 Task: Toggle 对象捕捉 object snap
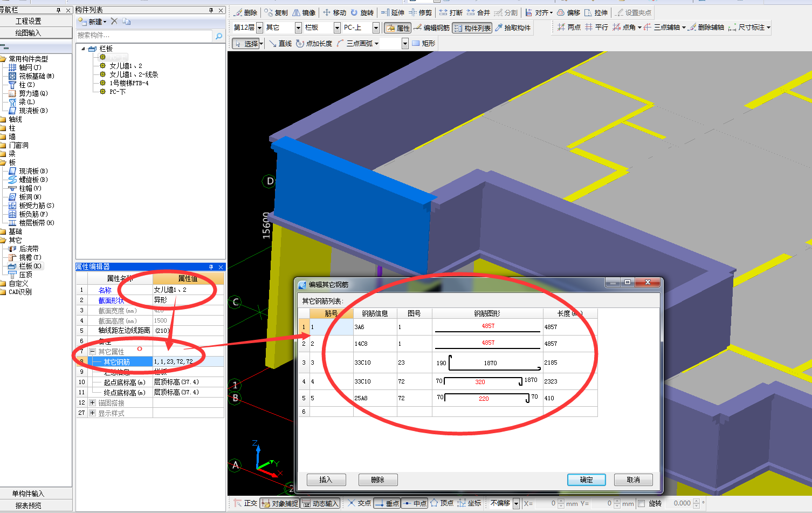click(x=279, y=503)
